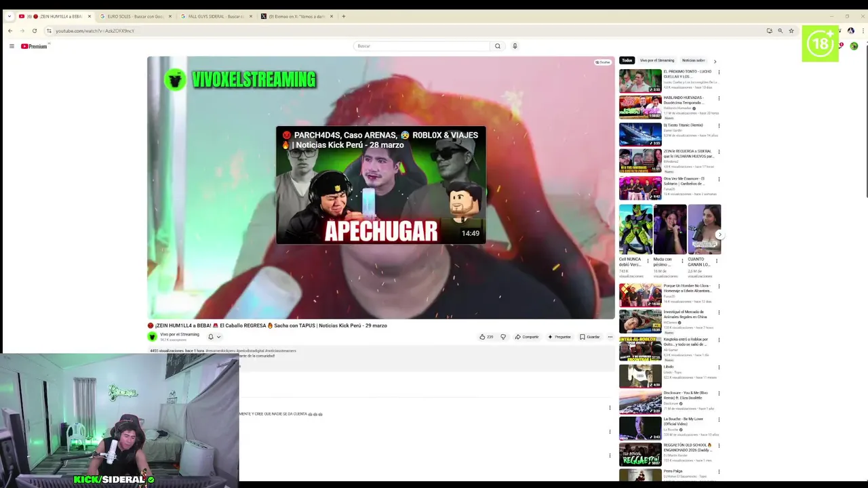The width and height of the screenshot is (868, 488).
Task: Go to YouTube Premium home logo
Action: pyautogui.click(x=34, y=46)
